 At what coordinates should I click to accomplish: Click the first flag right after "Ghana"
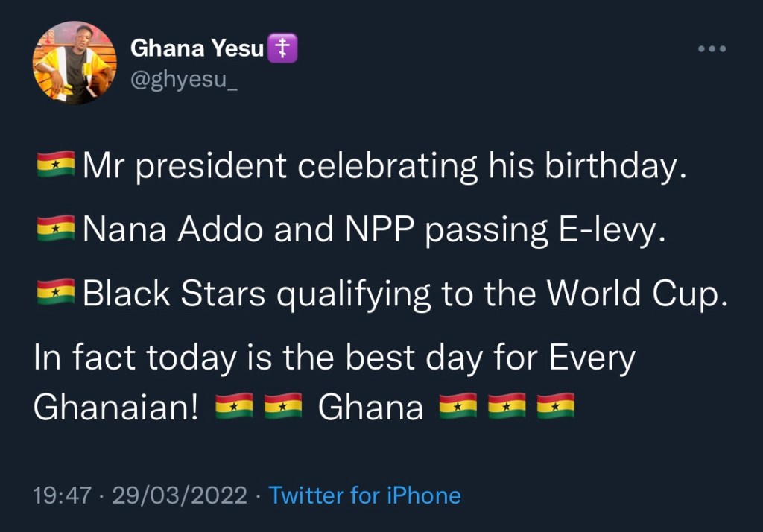coord(458,408)
